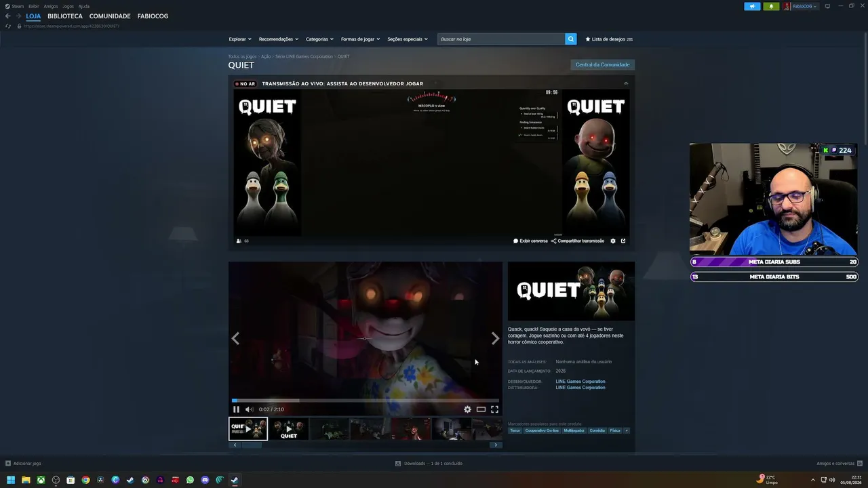Collapse the live broadcast panel chevron
Viewport: 868px width, 488px height.
pos(626,83)
